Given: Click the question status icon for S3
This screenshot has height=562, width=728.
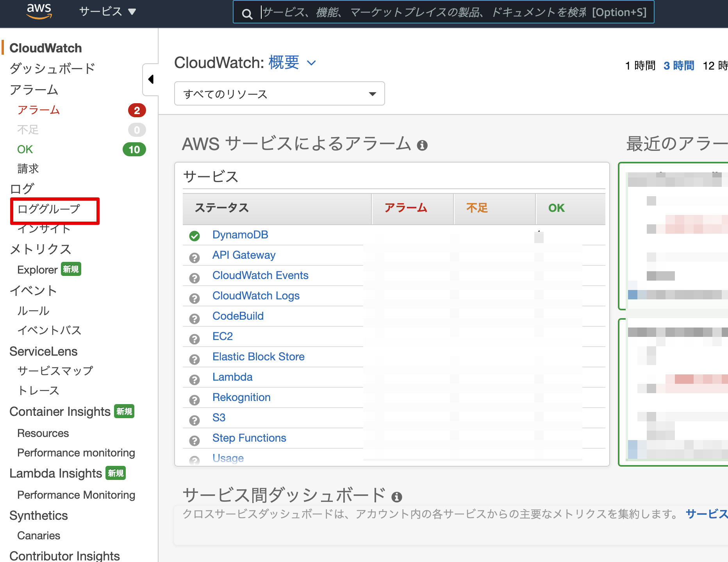Looking at the screenshot, I should pos(194,420).
